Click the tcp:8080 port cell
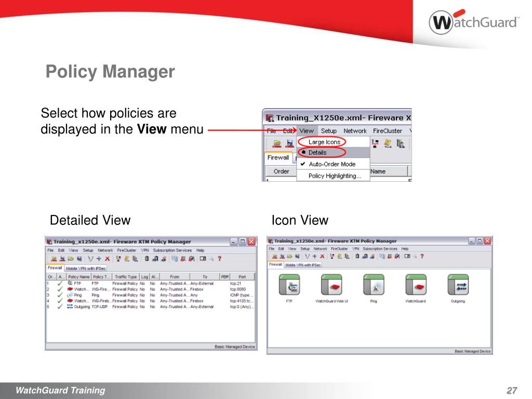 tap(238, 289)
